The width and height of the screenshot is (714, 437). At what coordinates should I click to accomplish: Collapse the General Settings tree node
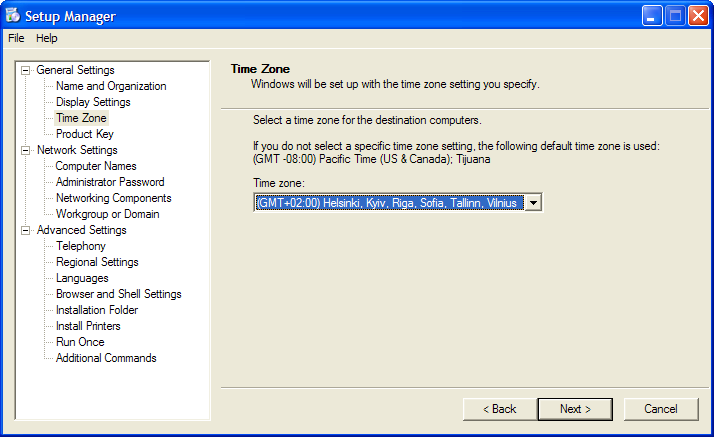(x=26, y=70)
